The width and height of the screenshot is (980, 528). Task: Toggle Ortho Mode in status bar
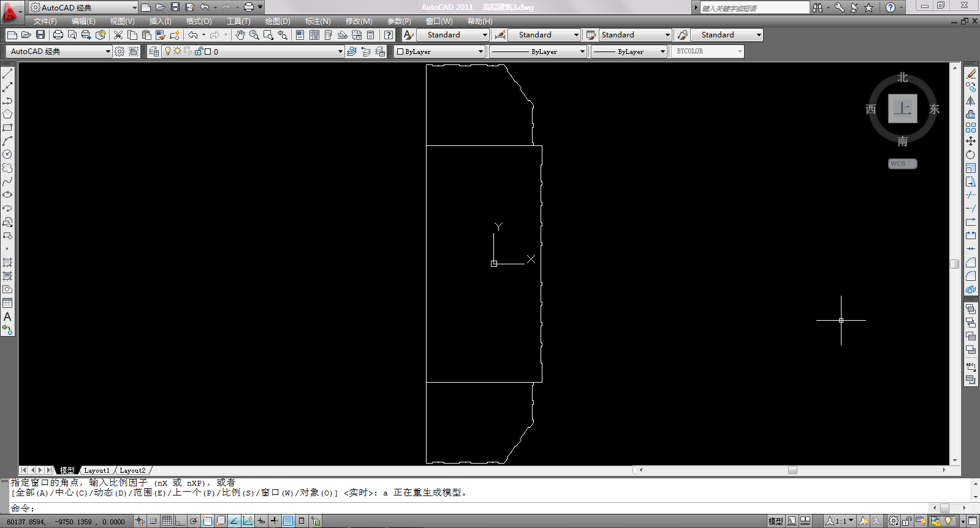click(180, 521)
